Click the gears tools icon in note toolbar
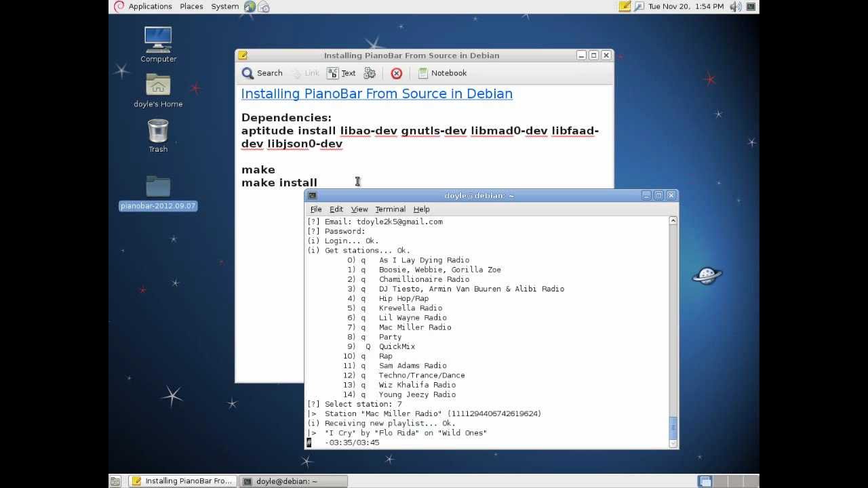This screenshot has width=868, height=488. pyautogui.click(x=370, y=73)
